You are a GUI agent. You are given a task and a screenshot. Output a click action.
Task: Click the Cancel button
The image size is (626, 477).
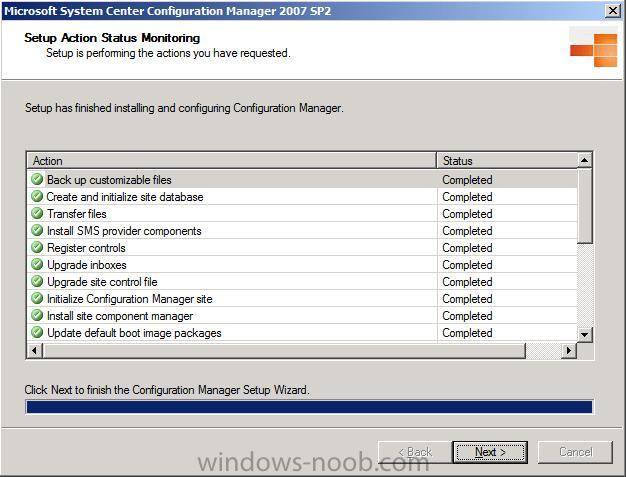[575, 452]
